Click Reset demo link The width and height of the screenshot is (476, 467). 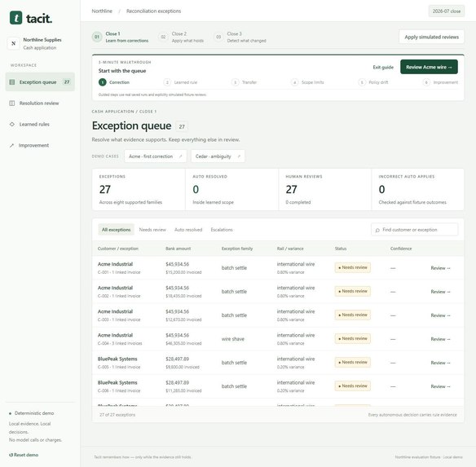click(24, 455)
